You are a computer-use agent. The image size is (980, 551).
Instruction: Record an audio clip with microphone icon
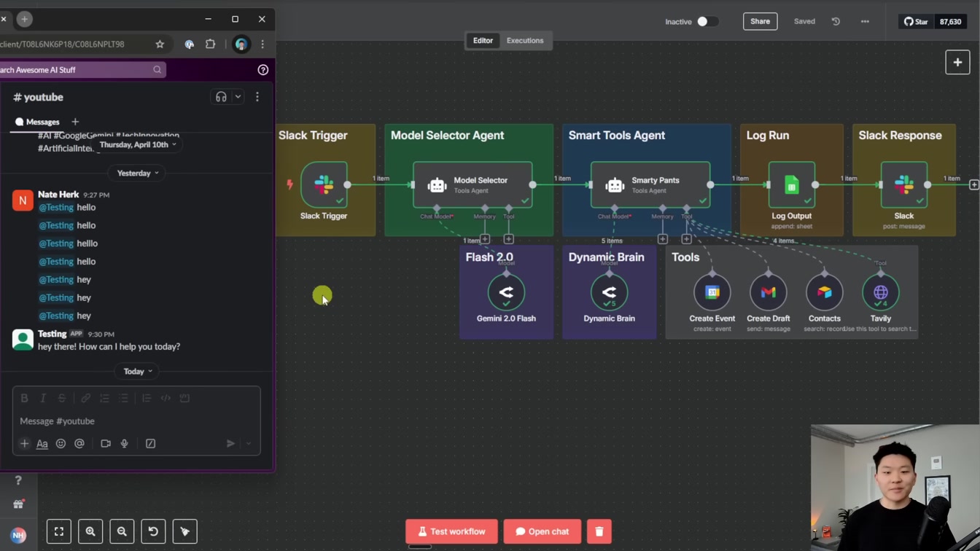click(x=125, y=443)
